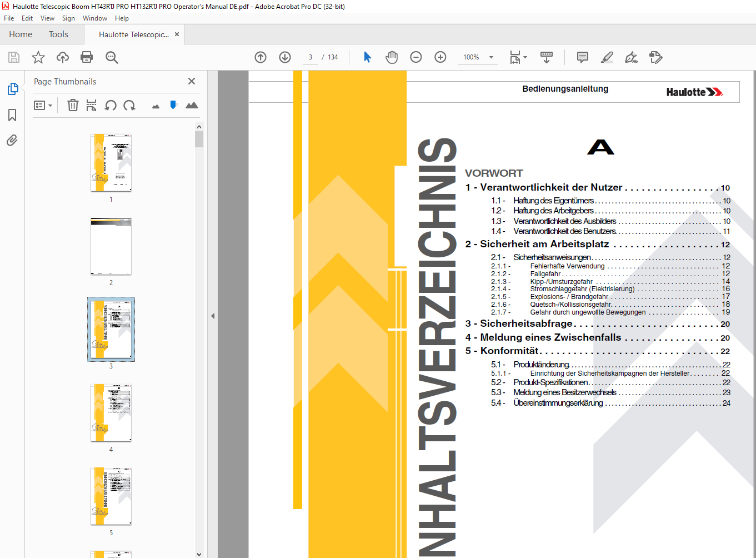The width and height of the screenshot is (756, 558).
Task: Open the Page Thumbnails sidebar icon
Action: 12,89
